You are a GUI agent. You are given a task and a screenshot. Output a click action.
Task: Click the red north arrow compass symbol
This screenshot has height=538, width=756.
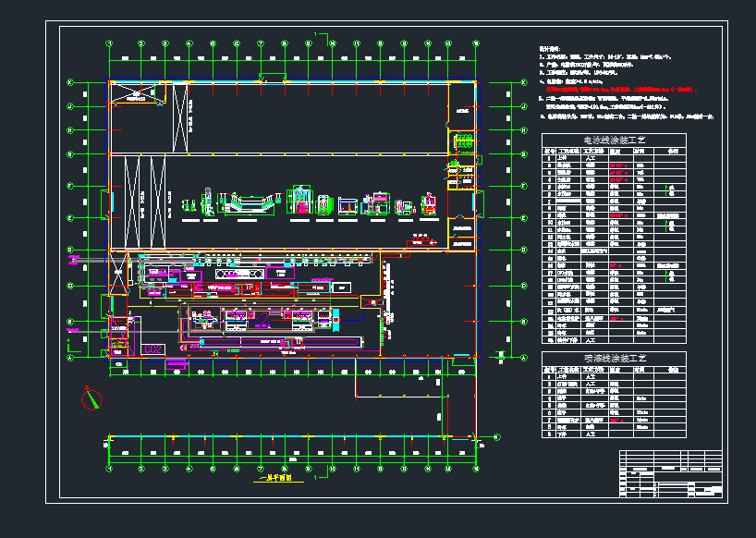click(91, 398)
